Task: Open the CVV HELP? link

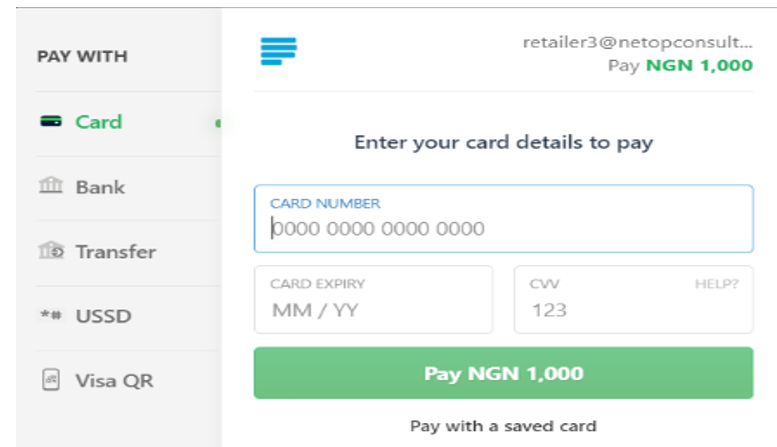Action: click(x=716, y=284)
